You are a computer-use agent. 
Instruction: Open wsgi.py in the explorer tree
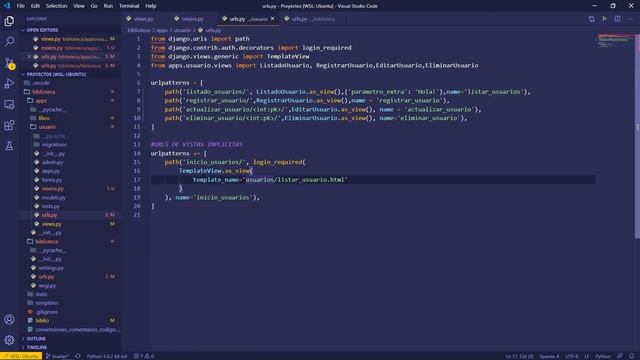point(47,285)
